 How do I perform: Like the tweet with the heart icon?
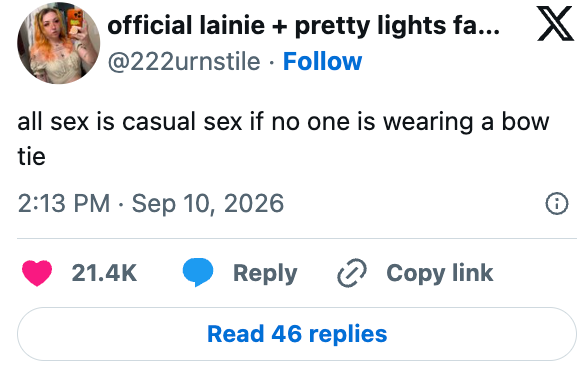[x=37, y=273]
